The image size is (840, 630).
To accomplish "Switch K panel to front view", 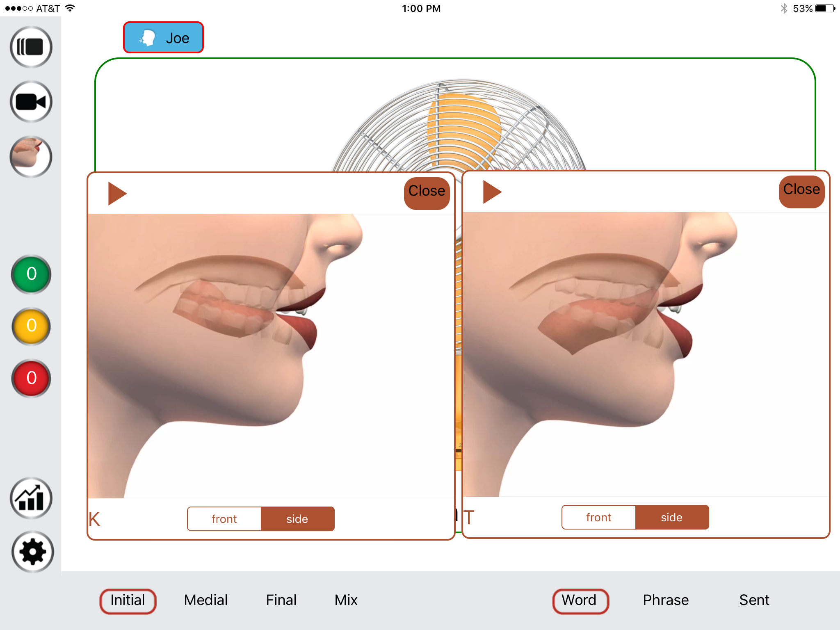I will (x=224, y=519).
